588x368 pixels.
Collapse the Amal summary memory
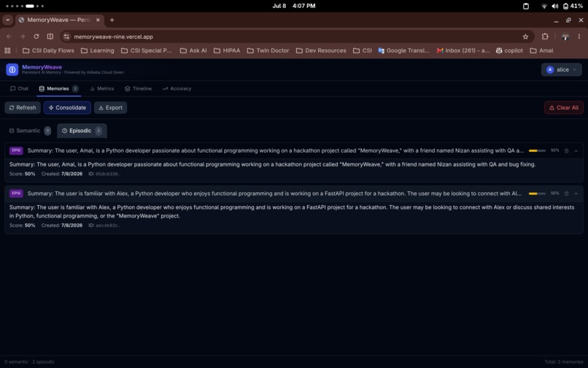(576, 151)
